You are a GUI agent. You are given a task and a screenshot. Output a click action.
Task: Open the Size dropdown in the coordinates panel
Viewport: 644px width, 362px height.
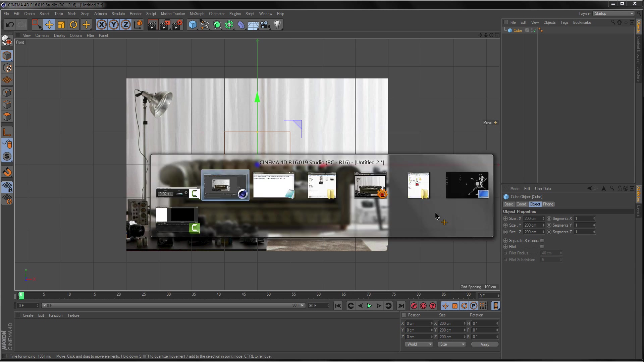pos(452,344)
